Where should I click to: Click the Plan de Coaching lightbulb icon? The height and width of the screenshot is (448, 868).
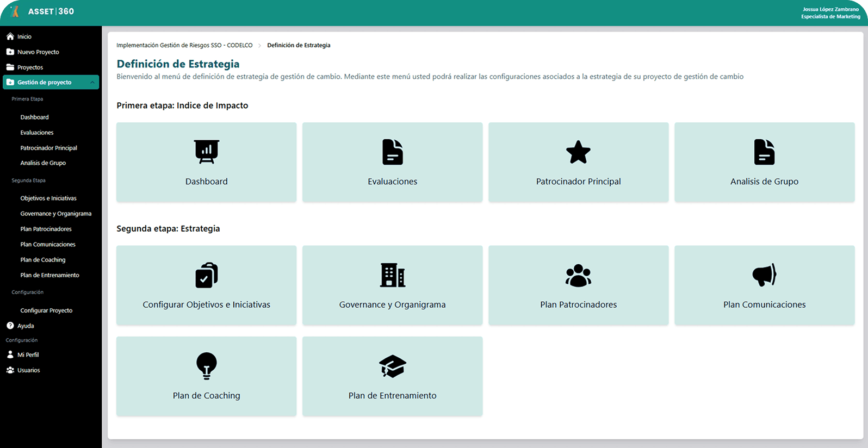tap(207, 366)
